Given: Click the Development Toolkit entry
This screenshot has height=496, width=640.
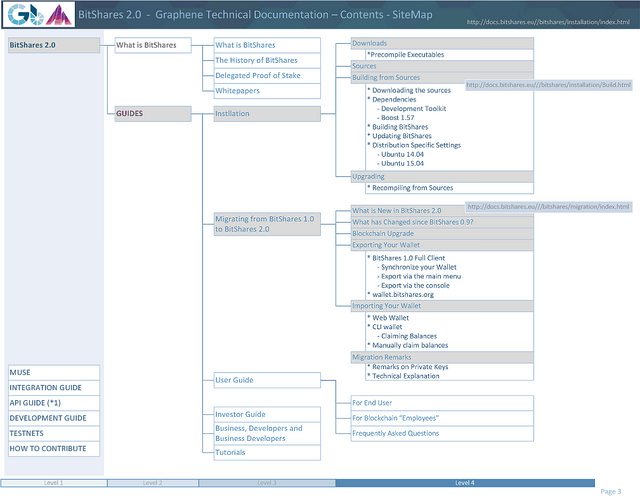Looking at the screenshot, I should click(413, 109).
